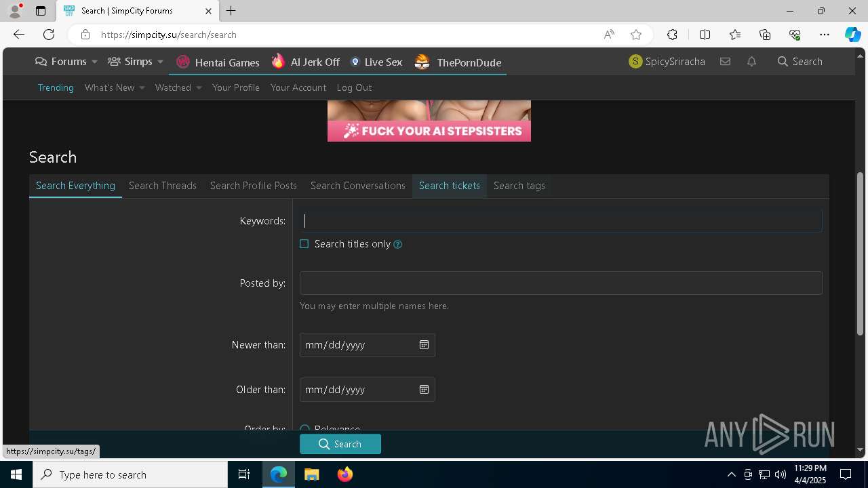View site information lock icon
This screenshot has width=868, height=488.
[85, 35]
